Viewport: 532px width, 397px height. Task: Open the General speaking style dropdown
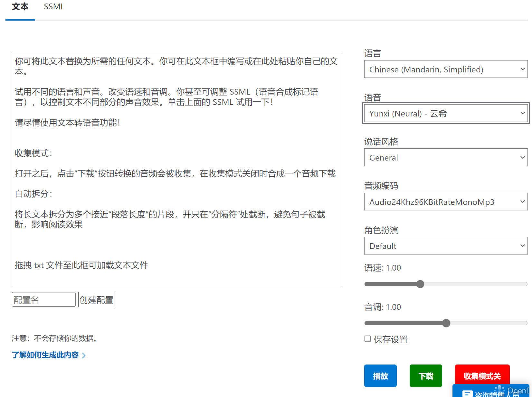coord(445,158)
